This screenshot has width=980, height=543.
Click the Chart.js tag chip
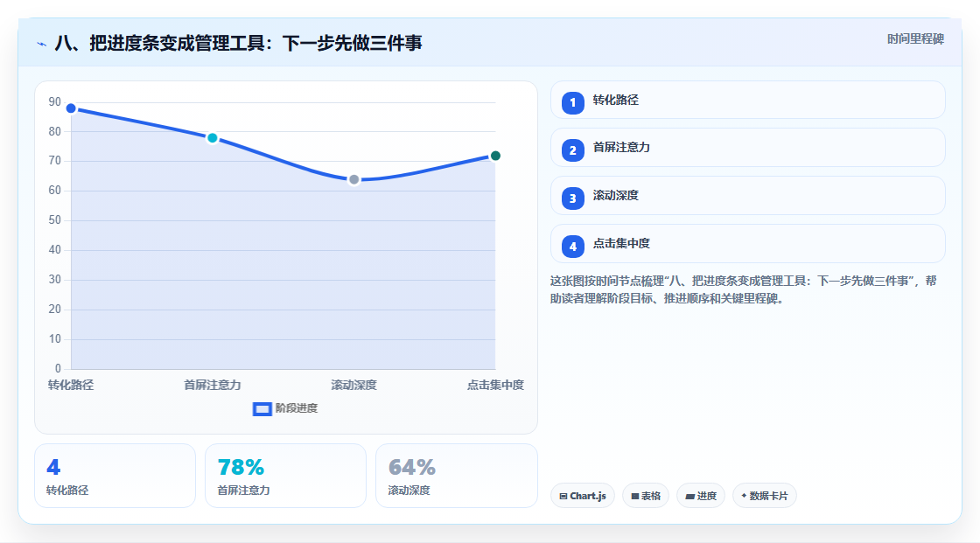[583, 496]
